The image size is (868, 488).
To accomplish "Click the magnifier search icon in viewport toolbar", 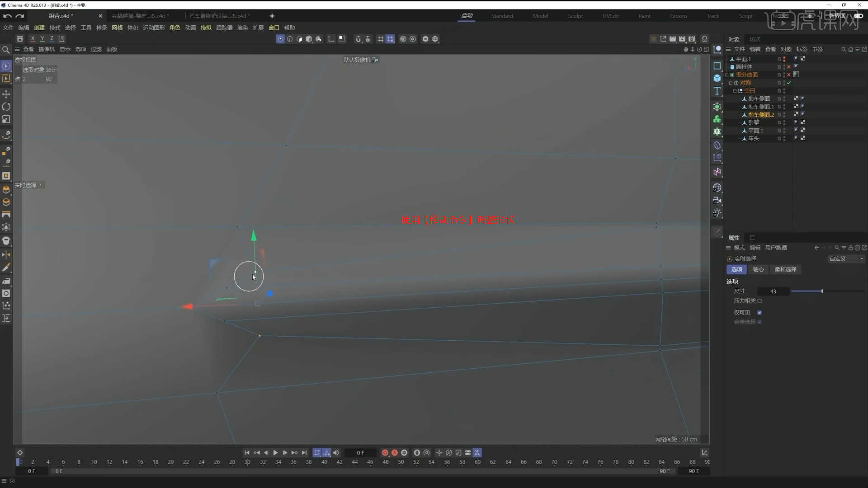I will 6,50.
